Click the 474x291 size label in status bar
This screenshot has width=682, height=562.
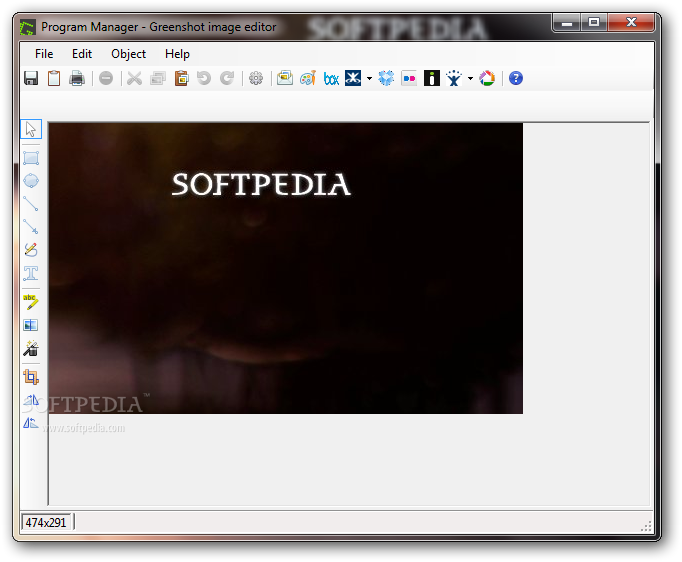(46, 522)
